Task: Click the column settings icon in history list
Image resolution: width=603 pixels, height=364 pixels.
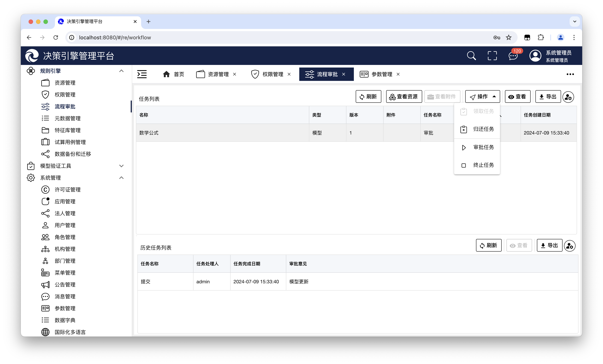Action: click(x=569, y=246)
